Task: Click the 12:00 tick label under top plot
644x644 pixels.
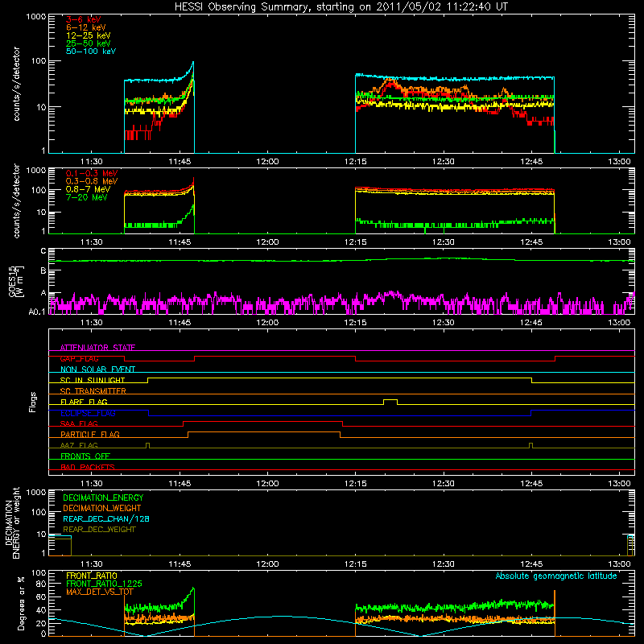Action: [x=267, y=162]
